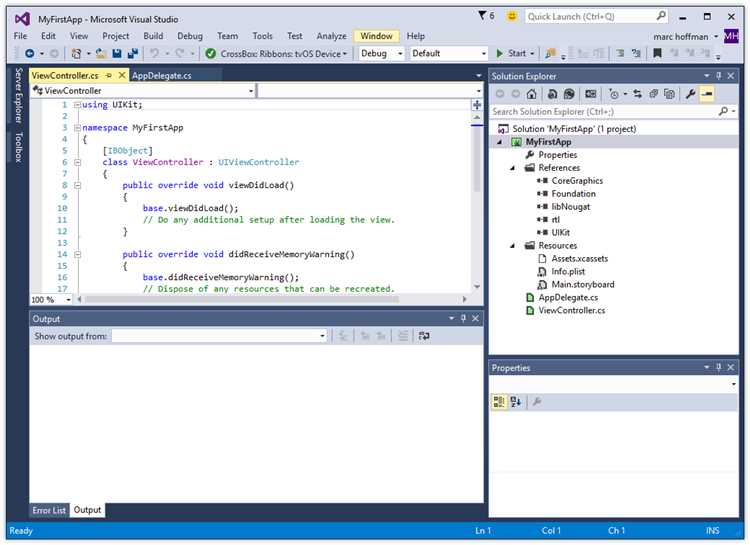Collapse the namespace MyFirstApp code region
This screenshot has width=750, height=545.
point(77,128)
